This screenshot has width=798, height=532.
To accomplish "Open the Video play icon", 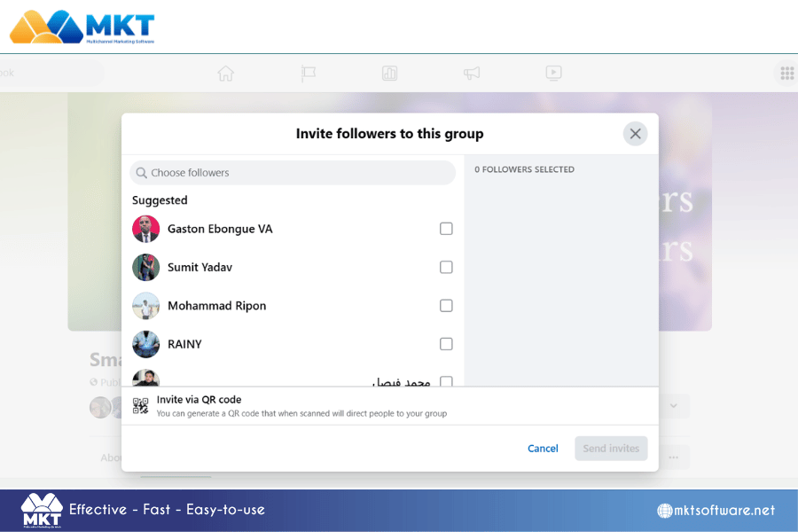I will (553, 73).
